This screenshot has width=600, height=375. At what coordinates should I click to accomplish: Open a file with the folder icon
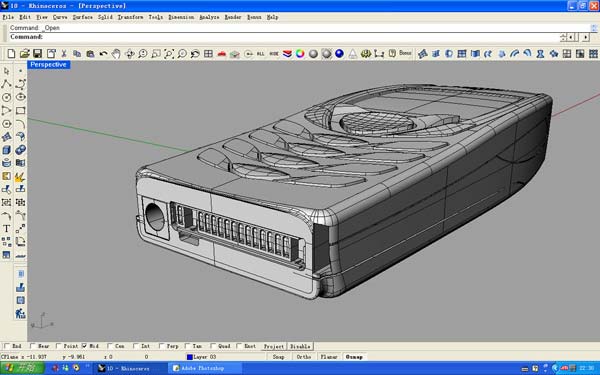[x=24, y=54]
